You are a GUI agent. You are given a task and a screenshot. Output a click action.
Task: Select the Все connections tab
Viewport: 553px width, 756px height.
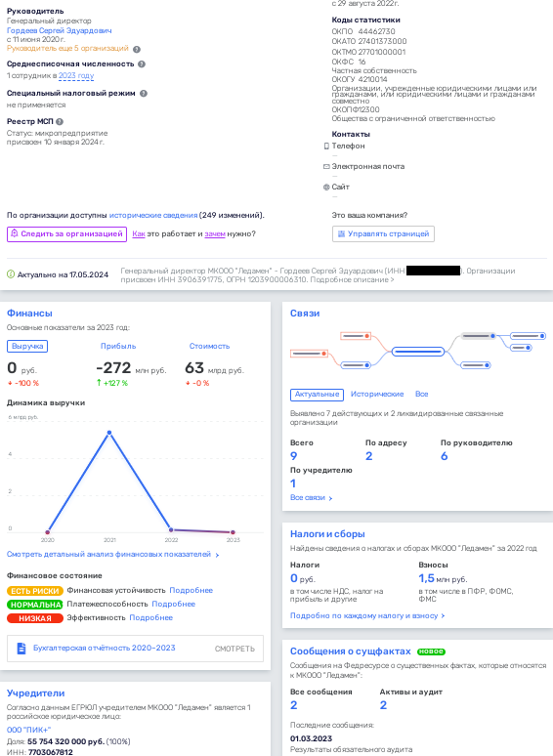pyautogui.click(x=422, y=395)
